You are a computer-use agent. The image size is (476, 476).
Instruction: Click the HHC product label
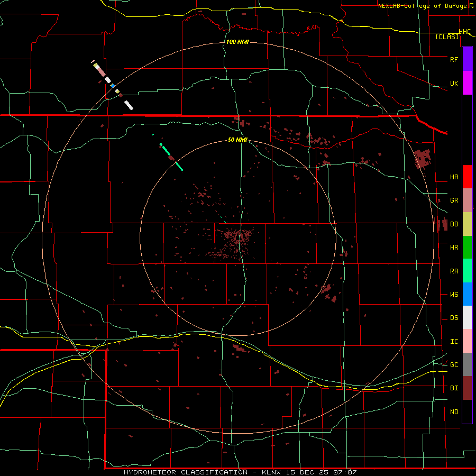[x=465, y=32]
